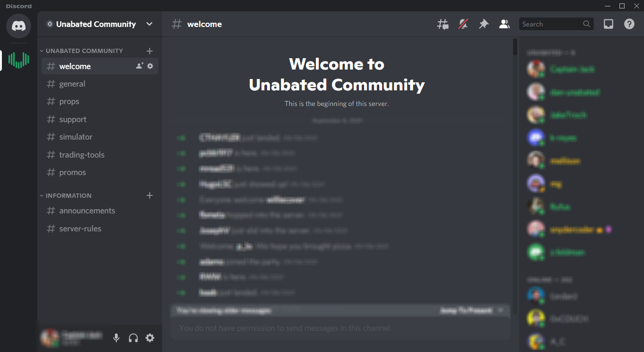Edit welcome channel settings

point(150,66)
